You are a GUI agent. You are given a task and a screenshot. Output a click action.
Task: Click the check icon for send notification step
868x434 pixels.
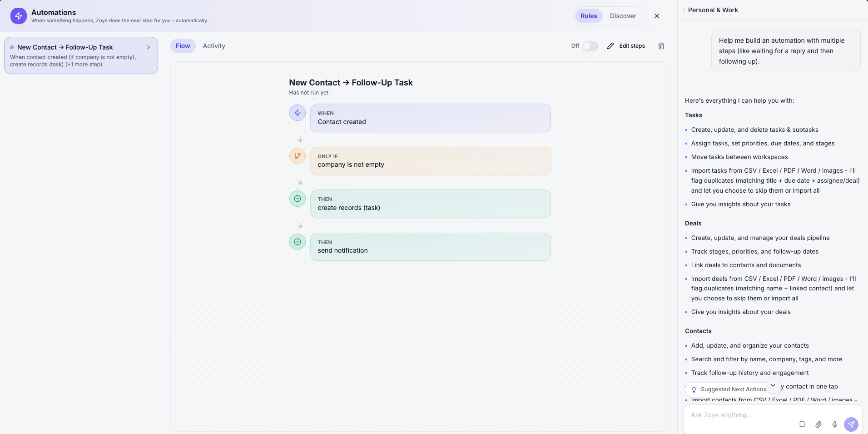click(x=298, y=242)
